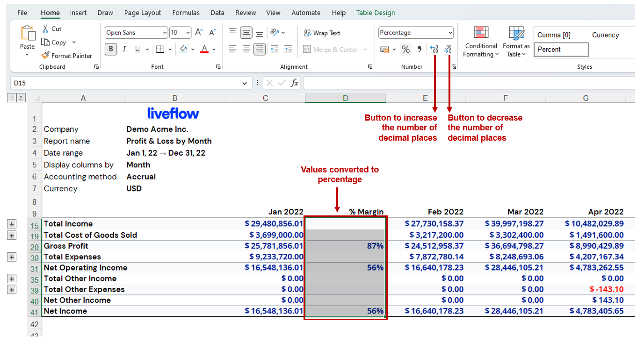Apply the Percent cell style
644x343 pixels.
561,50
